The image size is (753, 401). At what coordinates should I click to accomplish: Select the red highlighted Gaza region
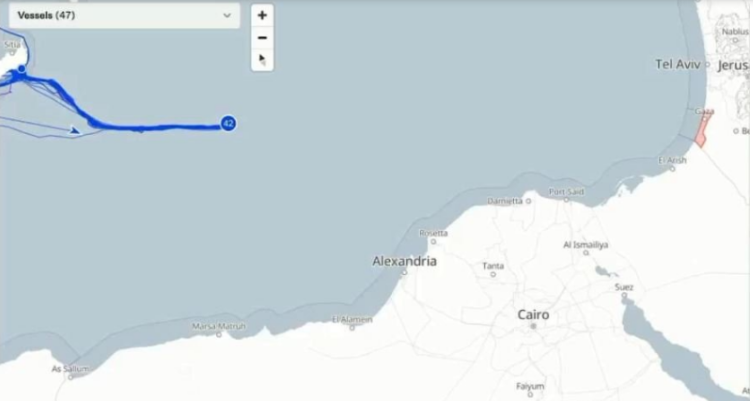click(703, 130)
